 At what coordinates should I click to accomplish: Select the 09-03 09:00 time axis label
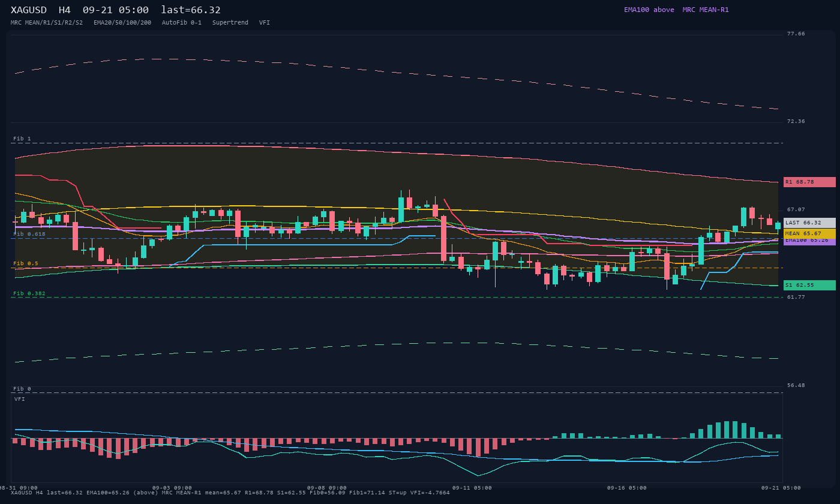click(172, 488)
